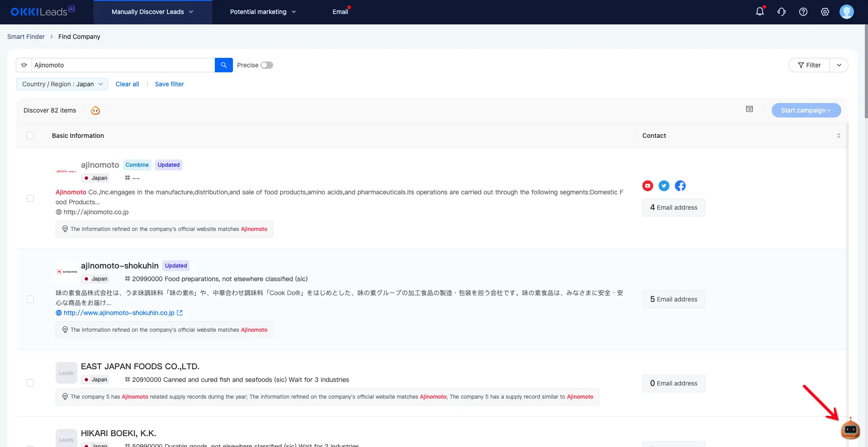Open the chatbot assistant icon

pos(850,429)
